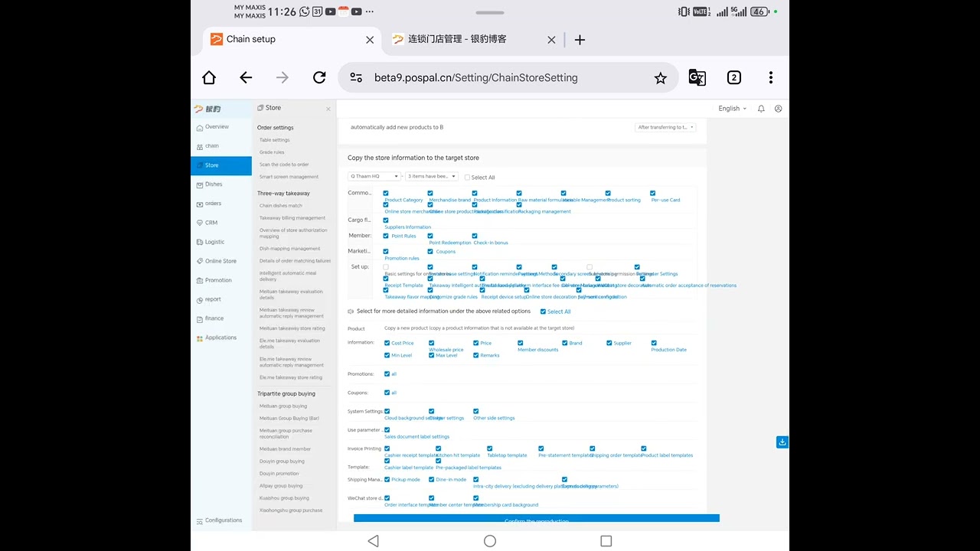Screen dimensions: 980x551
Task: Uncheck Pickup mode checkbox
Action: pos(387,479)
